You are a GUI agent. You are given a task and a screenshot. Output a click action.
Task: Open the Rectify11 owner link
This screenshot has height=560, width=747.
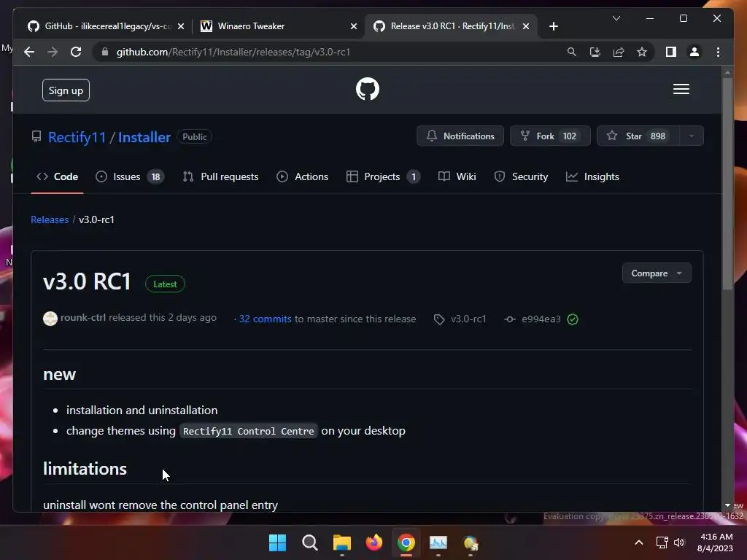click(77, 137)
